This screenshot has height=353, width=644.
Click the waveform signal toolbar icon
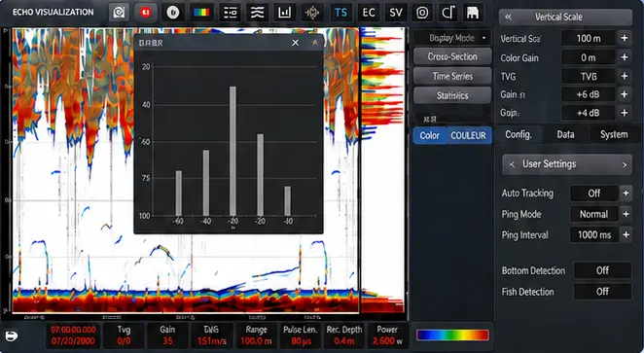(x=312, y=13)
